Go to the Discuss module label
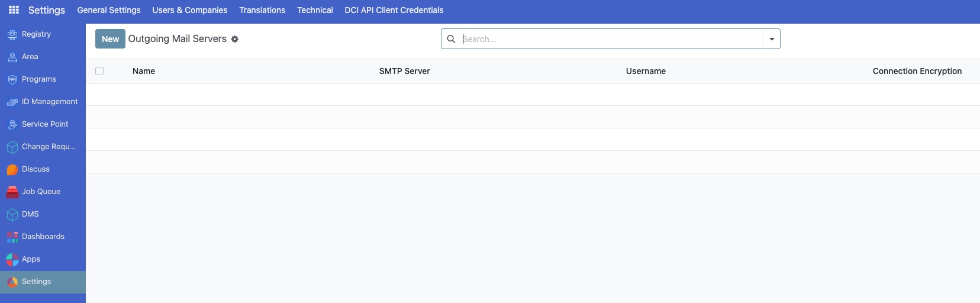 pos(36,169)
